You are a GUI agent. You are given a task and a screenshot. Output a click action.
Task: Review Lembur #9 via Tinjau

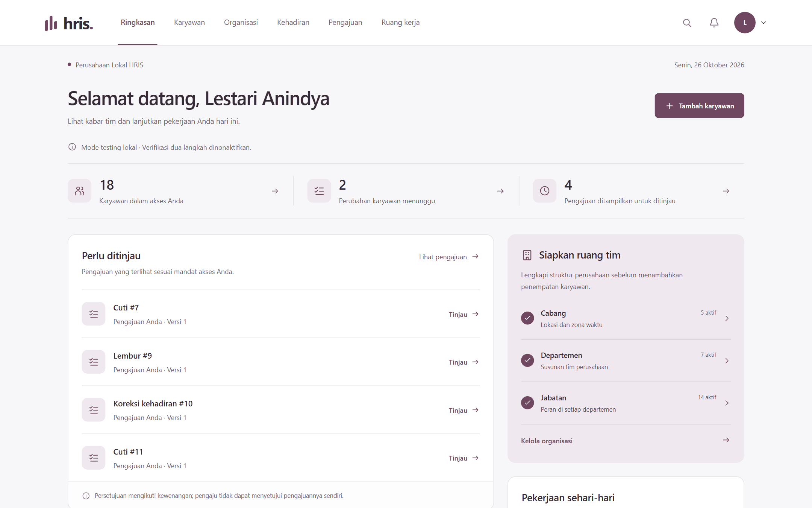[x=464, y=362]
